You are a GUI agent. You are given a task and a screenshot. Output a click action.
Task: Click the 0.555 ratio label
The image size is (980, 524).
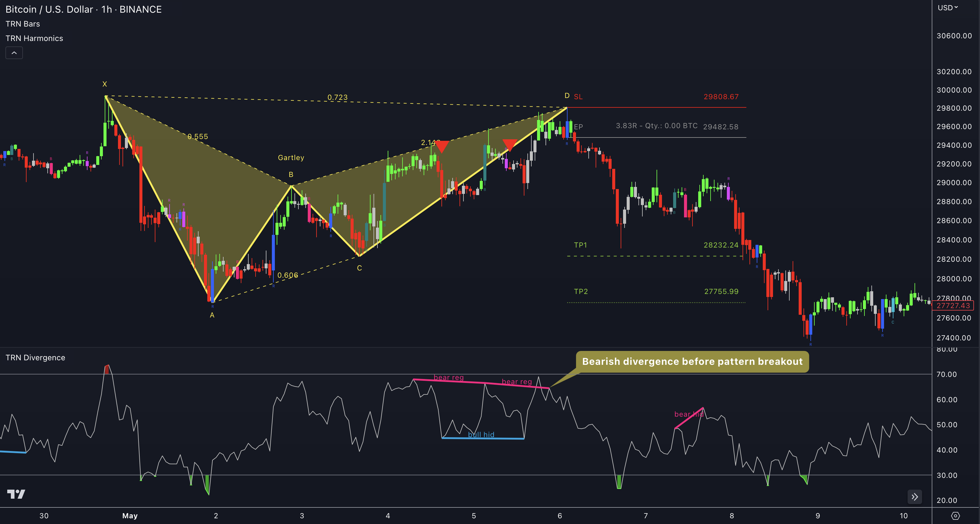coord(198,137)
